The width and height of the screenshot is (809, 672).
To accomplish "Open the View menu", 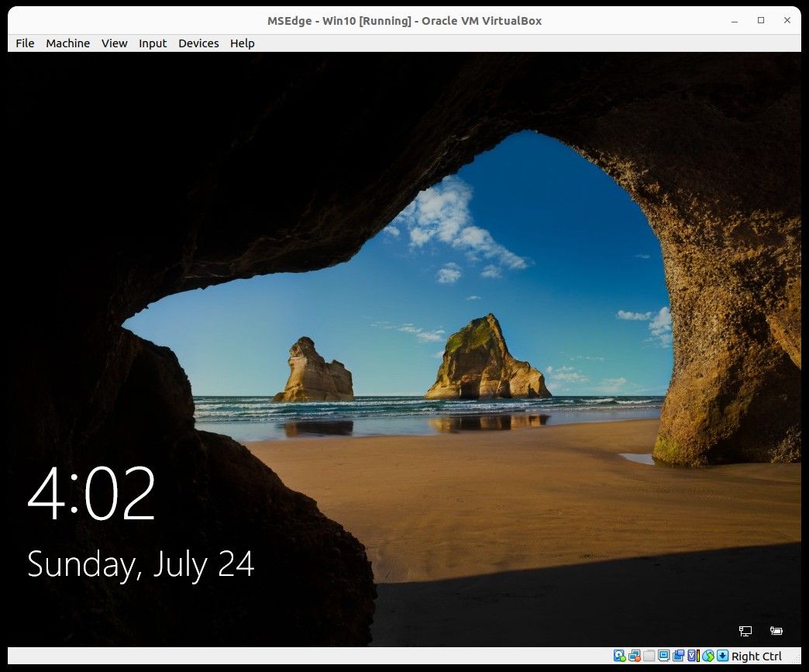I will click(114, 43).
